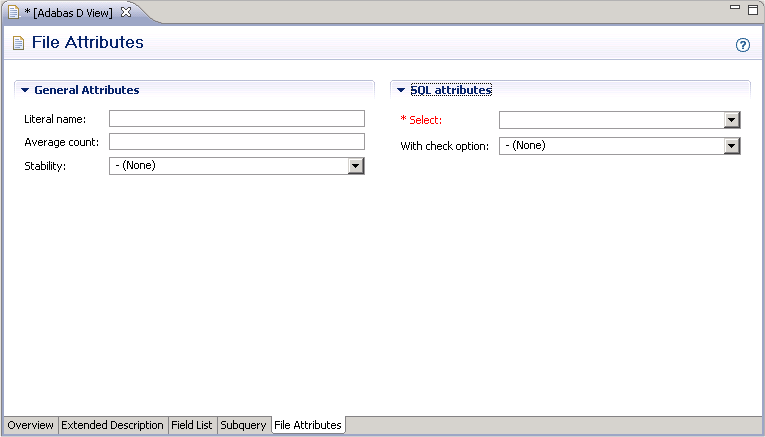Click the File Attributes page header icon

(x=19, y=43)
